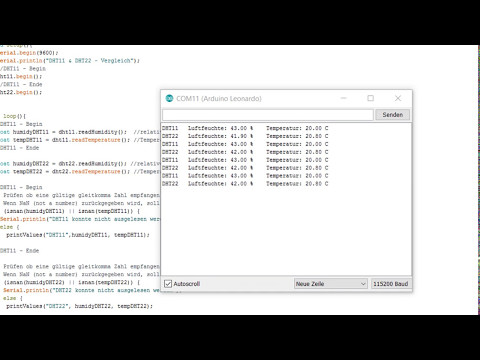Click isnan(humidyDHT22) condition line
The image size is (480, 360).
[x=72, y=283]
